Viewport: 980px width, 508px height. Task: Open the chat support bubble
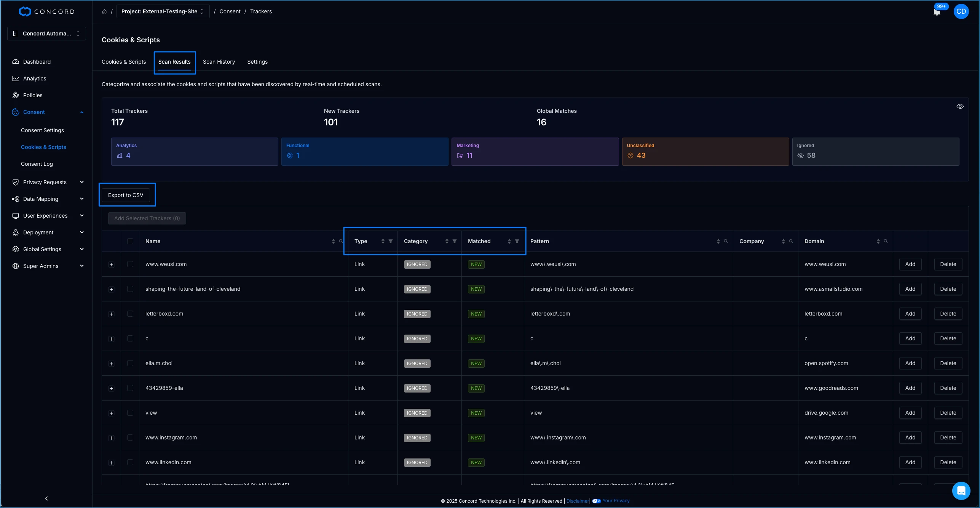pyautogui.click(x=961, y=490)
